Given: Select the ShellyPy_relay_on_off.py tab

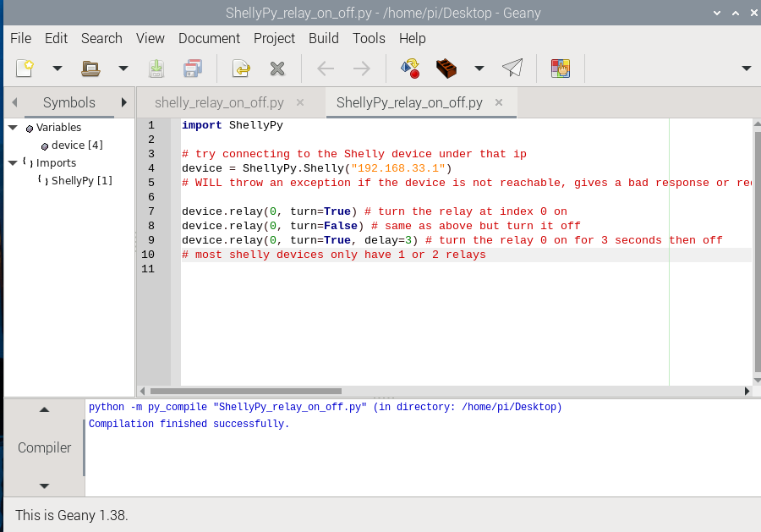Looking at the screenshot, I should pyautogui.click(x=409, y=102).
